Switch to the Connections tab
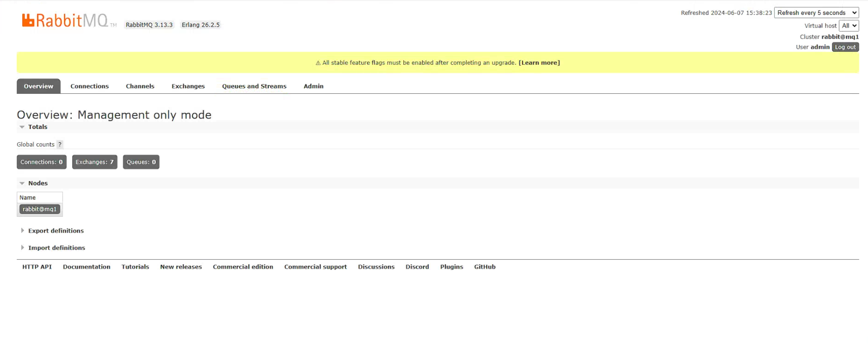Viewport: 868px width, 360px height. [x=89, y=86]
